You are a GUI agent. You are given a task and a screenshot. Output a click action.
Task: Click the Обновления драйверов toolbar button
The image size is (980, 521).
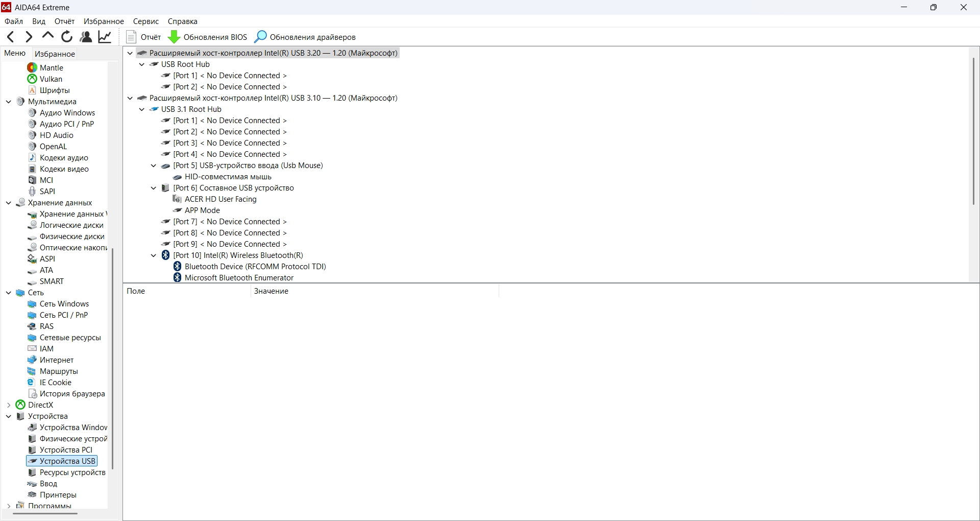(x=305, y=37)
